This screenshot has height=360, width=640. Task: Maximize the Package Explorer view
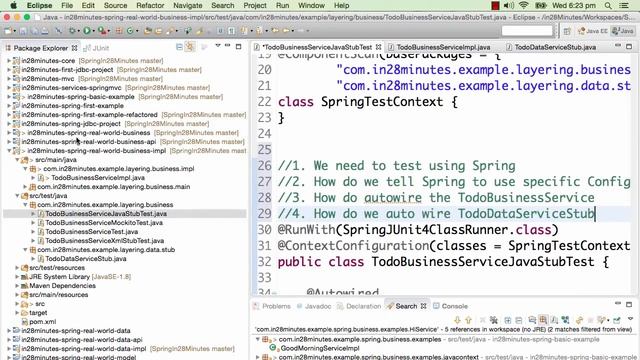click(x=238, y=46)
